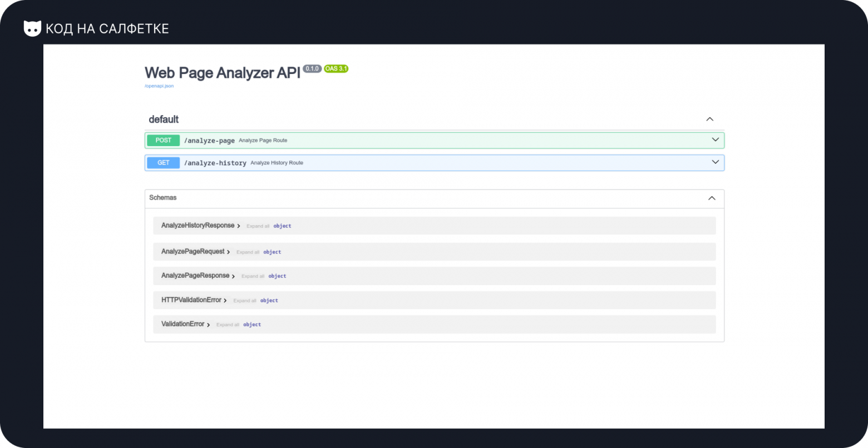
Task: Click the OAS 3.1 version badge
Action: click(336, 69)
